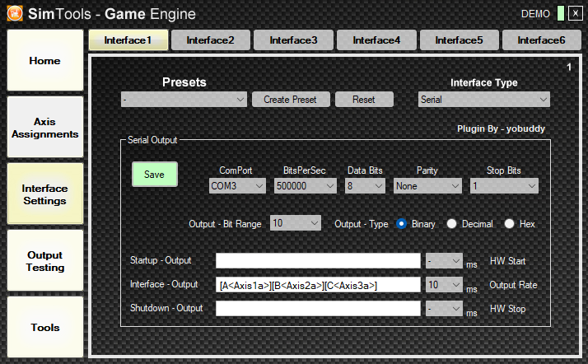Select Hex output type
The image size is (588, 364).
(x=510, y=224)
